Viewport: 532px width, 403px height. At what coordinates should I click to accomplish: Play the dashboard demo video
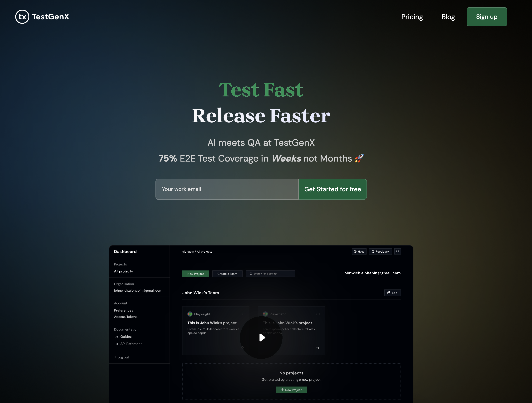click(x=261, y=337)
